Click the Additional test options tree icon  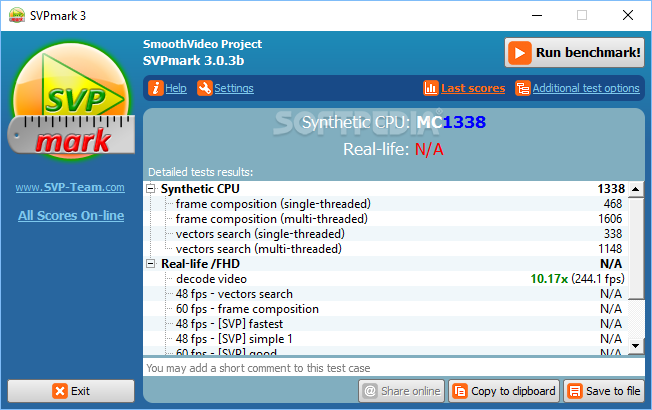tap(523, 88)
